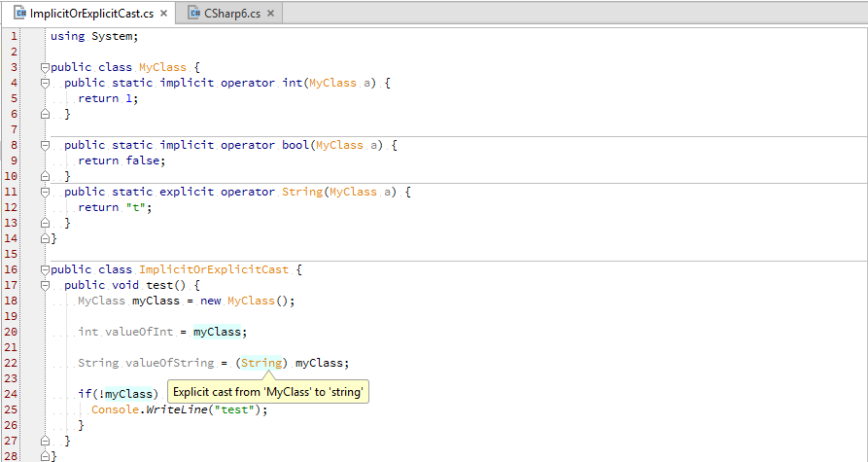Click the fold end marker at line 13
Image resolution: width=868 pixels, height=462 pixels.
coord(45,223)
